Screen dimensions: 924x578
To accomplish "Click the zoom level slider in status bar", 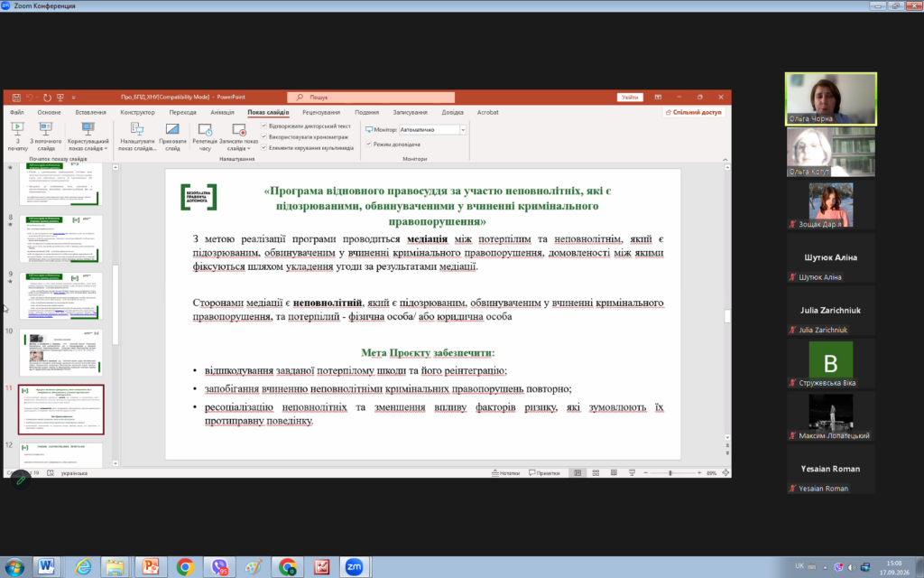I will 671,473.
